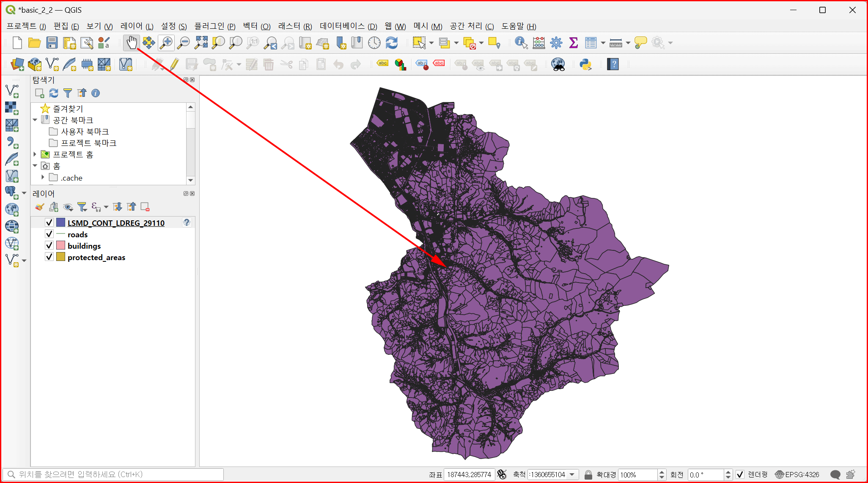Collapse the 공간 북마크 tree node
868x483 pixels.
point(35,120)
